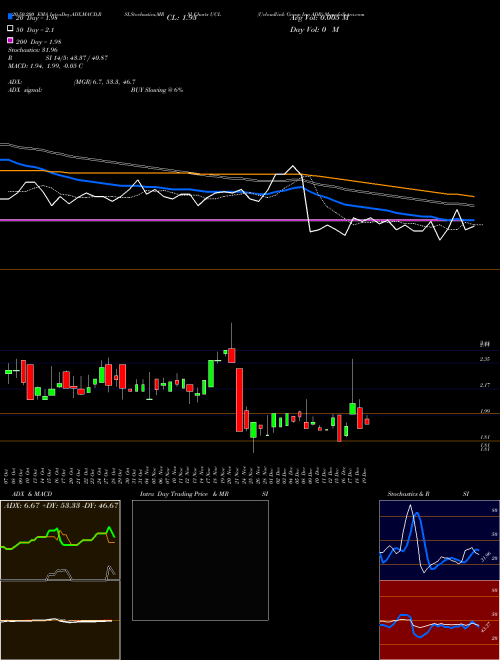Click the '(MGR) 6.7, 53.3, 46.7' ADX values
Screen dimensions: 500x660
[104, 82]
